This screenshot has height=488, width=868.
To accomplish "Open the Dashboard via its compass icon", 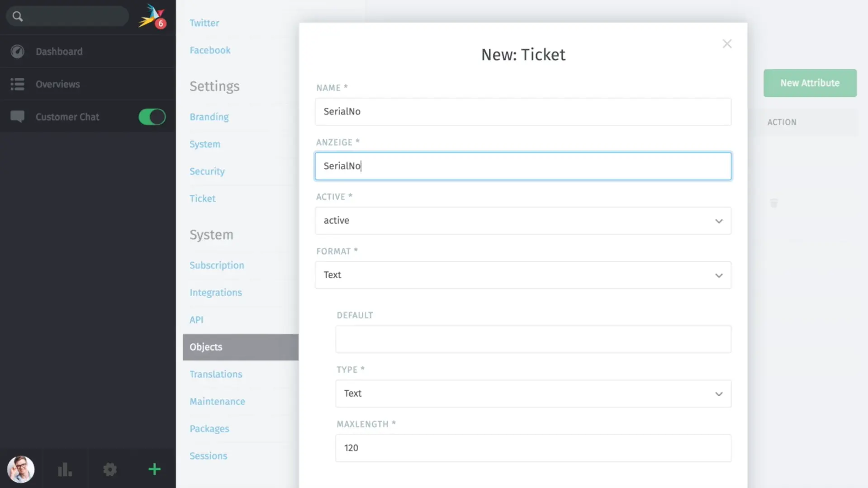I will point(17,51).
